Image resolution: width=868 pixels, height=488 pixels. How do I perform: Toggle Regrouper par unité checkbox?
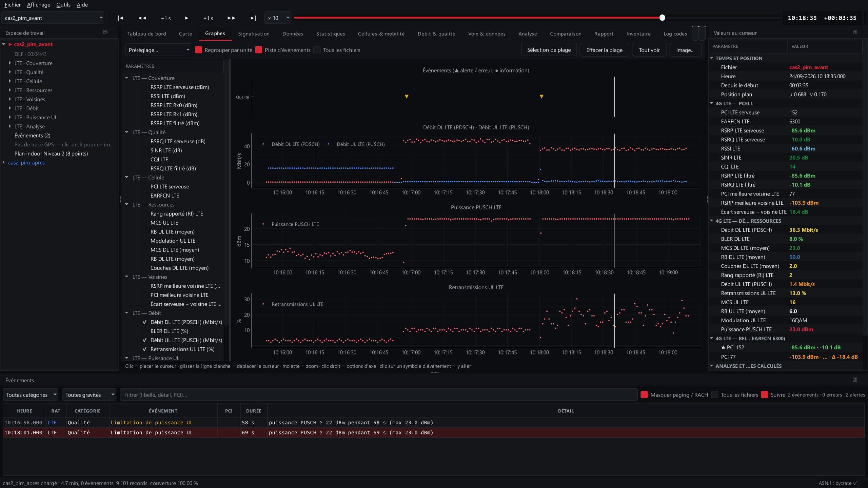(x=198, y=50)
